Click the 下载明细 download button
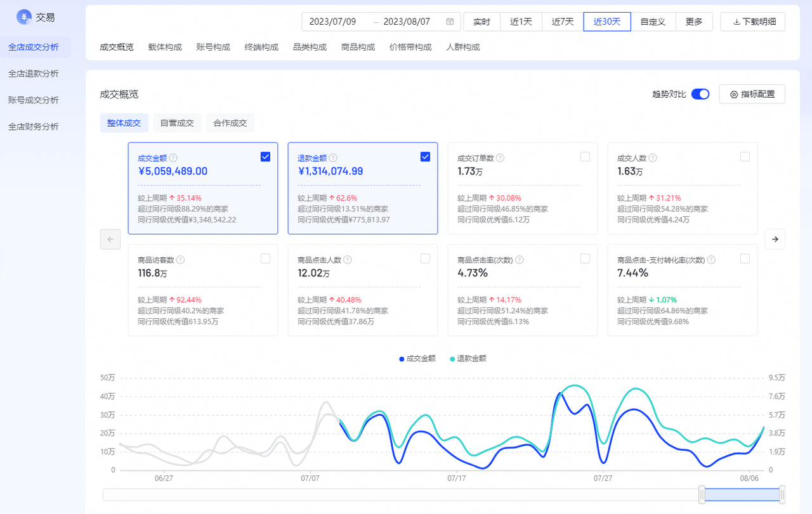 [x=754, y=22]
